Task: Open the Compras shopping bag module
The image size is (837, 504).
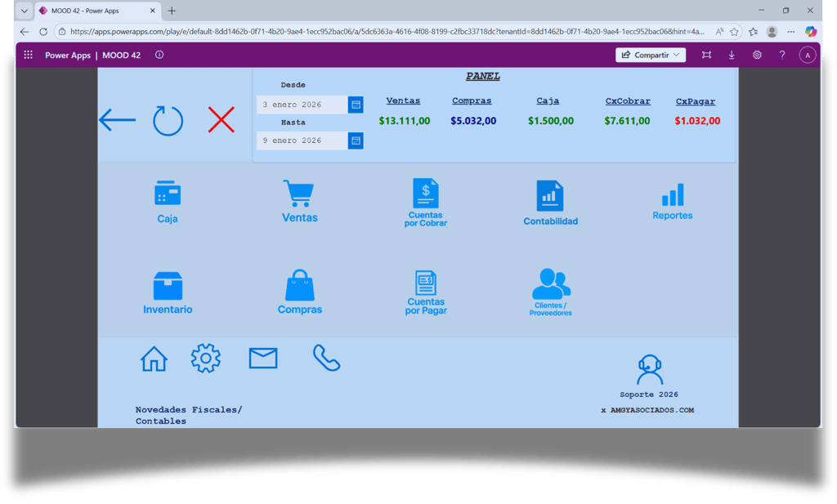Action: [299, 292]
